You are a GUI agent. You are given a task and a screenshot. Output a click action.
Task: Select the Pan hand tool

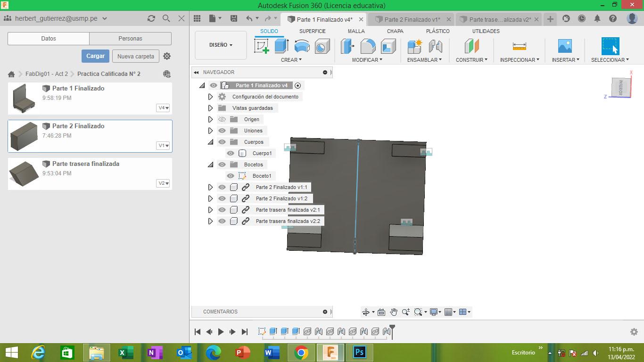click(x=393, y=312)
